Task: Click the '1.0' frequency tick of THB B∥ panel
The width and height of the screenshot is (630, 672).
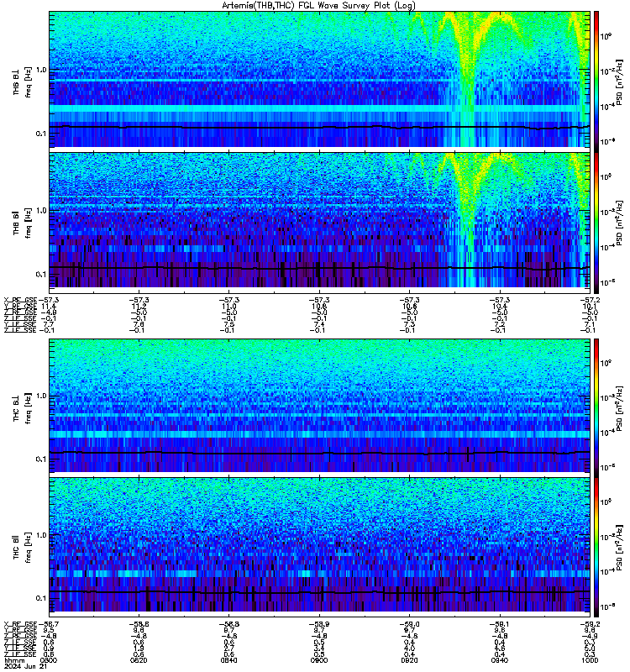Action: point(41,211)
